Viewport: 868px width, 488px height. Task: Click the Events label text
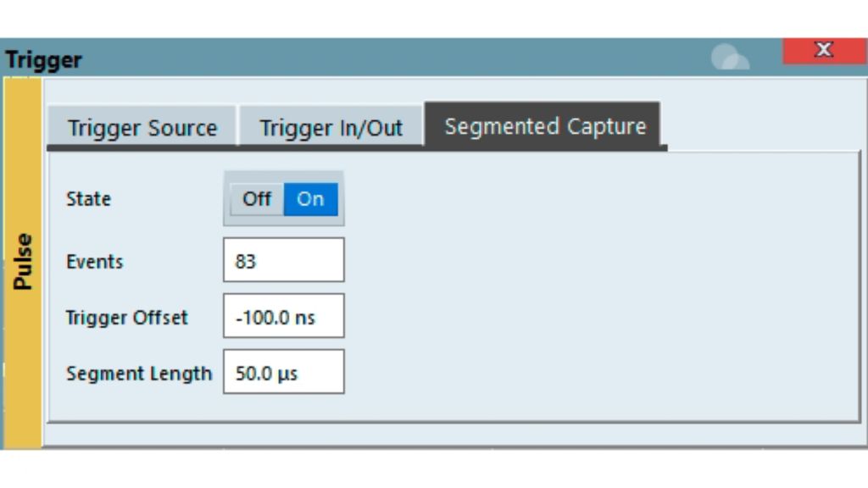pos(94,261)
